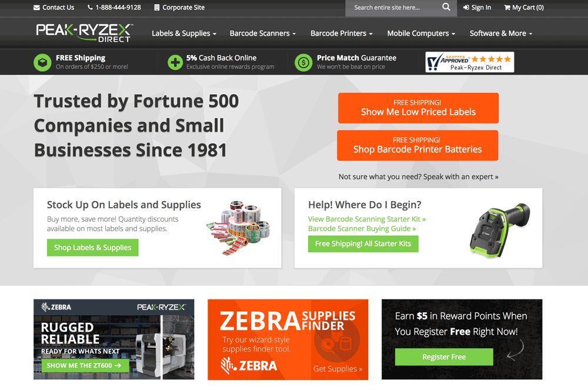Click the green Free Shipping box icon
588x390 pixels.
click(x=42, y=62)
